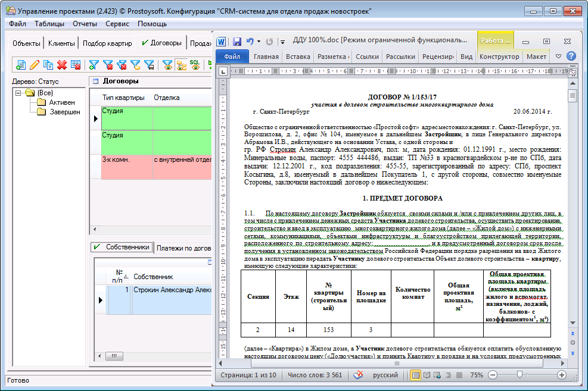Viewport: 588px width, 391px height.
Task: Click the SQL query view icon
Action: (x=195, y=65)
